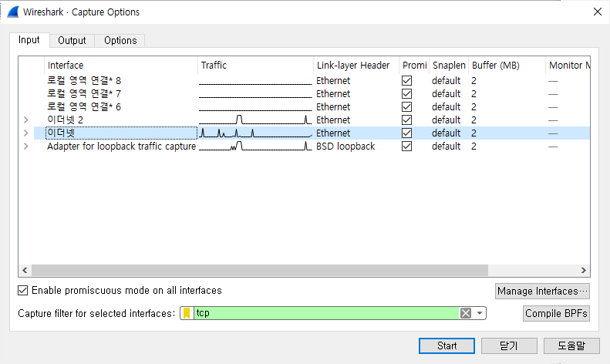Toggle promiscuous checkbox for loopback adapter
This screenshot has width=610, height=364.
[406, 147]
